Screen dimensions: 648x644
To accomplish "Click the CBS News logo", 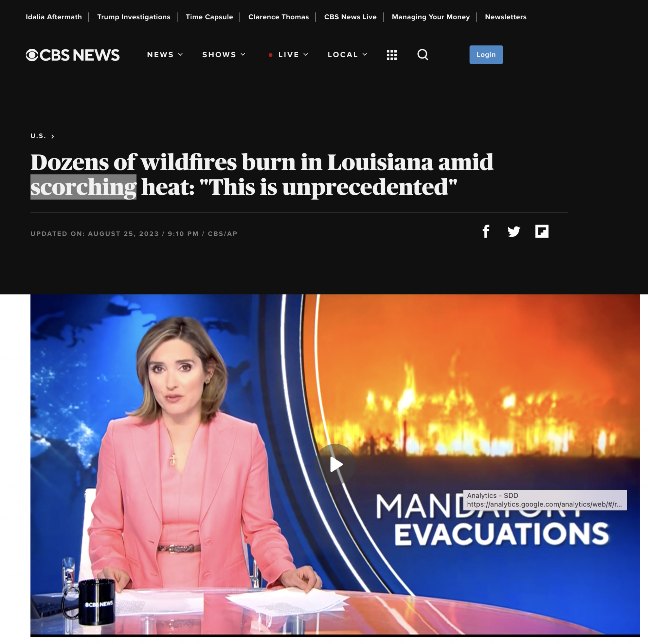I will coord(72,55).
